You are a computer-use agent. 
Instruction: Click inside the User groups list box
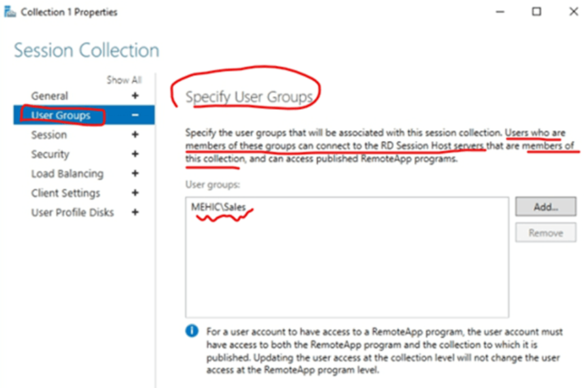pyautogui.click(x=347, y=257)
